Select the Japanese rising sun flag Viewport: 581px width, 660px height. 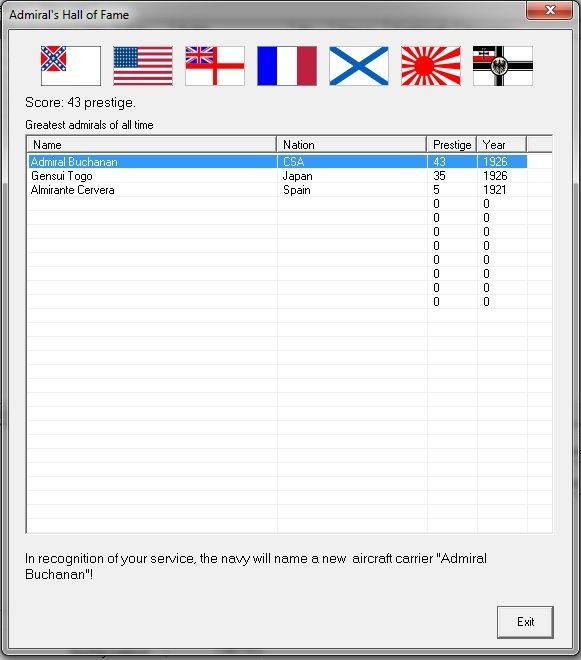(x=431, y=66)
